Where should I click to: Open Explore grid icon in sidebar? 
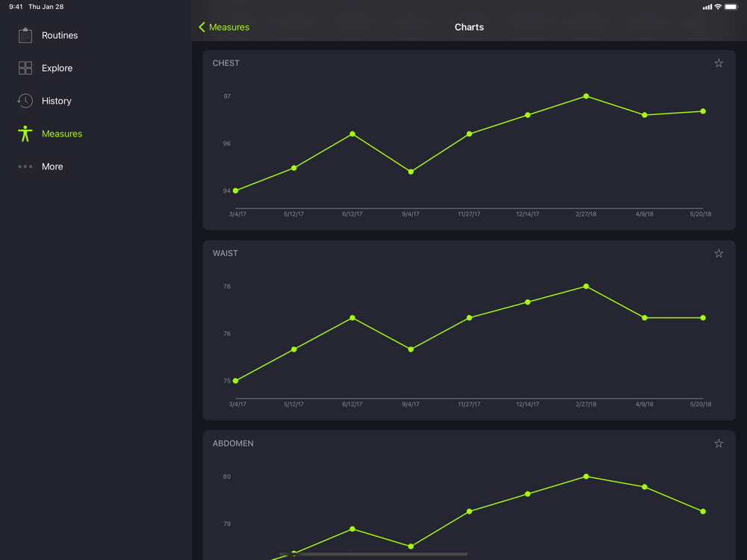(x=25, y=68)
